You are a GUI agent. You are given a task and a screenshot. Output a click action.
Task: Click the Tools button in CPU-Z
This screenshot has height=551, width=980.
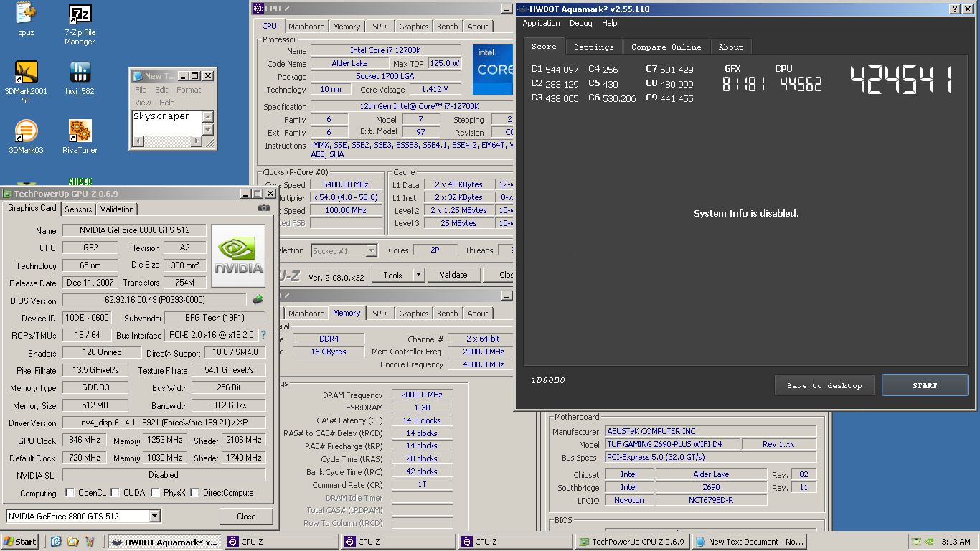[392, 275]
